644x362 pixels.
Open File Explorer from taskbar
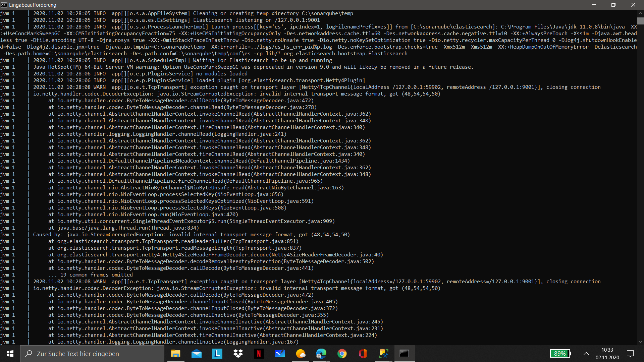(x=175, y=354)
